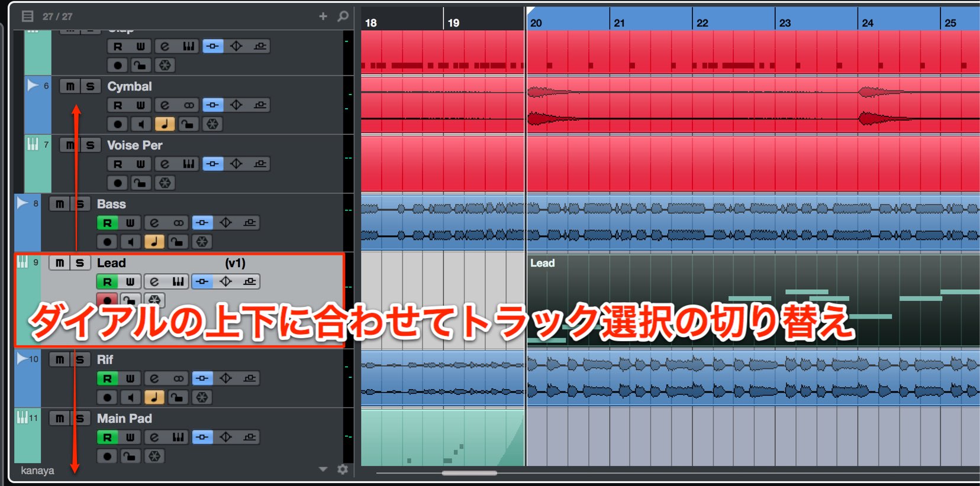Solo the Voise Per track
Screen dimensions: 980x486
point(90,145)
